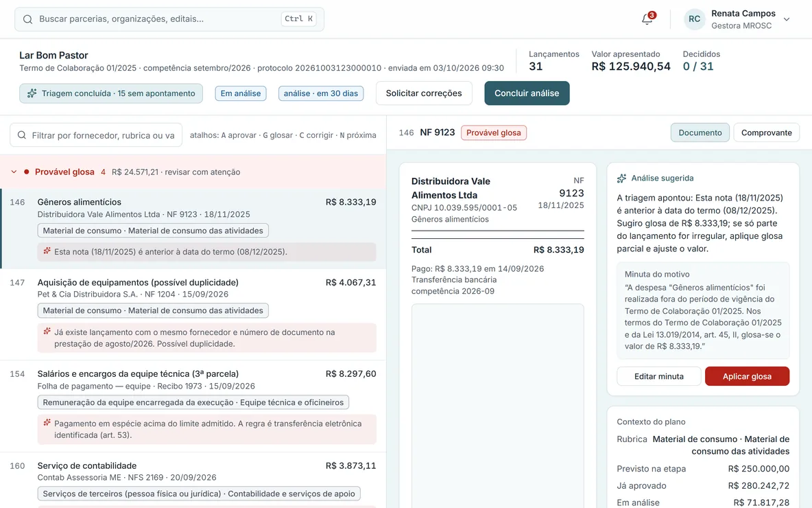Open the notifications bell
The width and height of the screenshot is (812, 508).
click(x=647, y=19)
